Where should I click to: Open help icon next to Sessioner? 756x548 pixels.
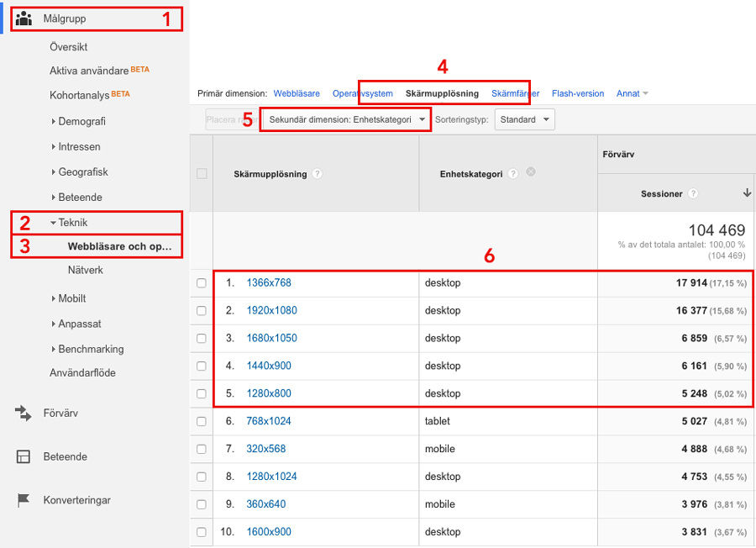point(693,193)
